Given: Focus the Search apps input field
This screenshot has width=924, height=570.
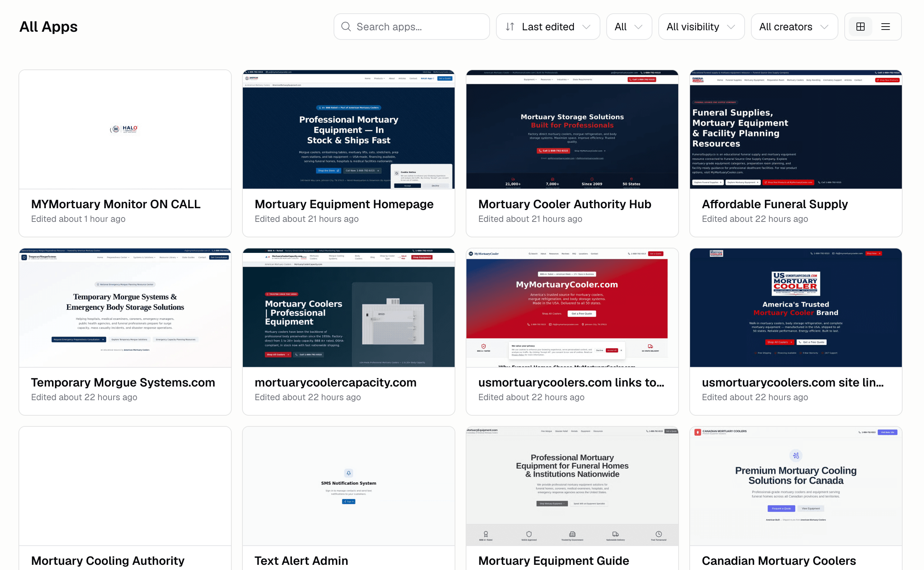Looking at the screenshot, I should [x=411, y=27].
